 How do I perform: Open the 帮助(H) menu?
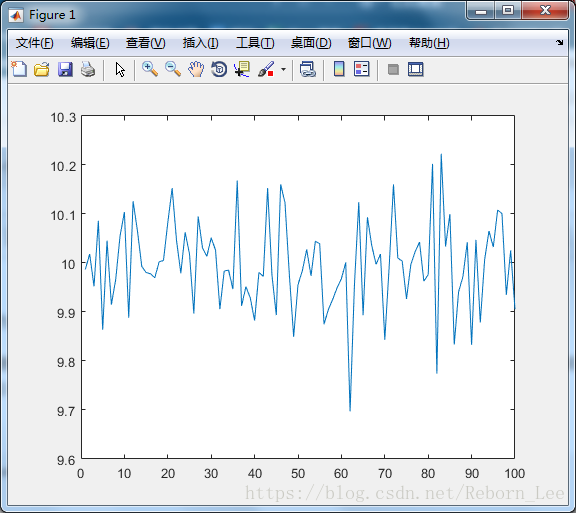[429, 43]
